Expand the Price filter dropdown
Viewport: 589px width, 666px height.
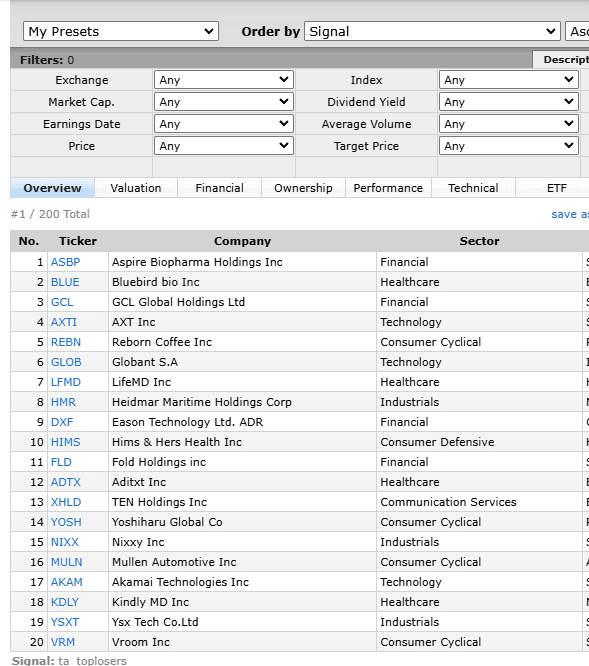224,146
